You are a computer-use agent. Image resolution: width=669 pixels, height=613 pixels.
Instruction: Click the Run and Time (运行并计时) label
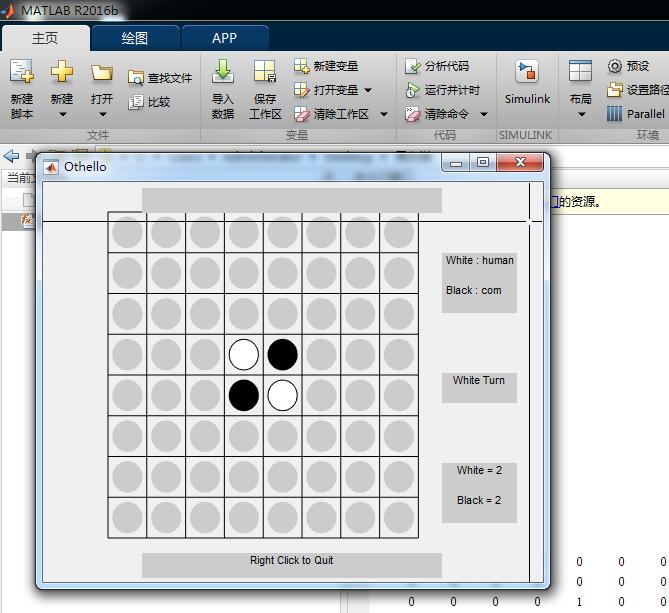tap(452, 90)
